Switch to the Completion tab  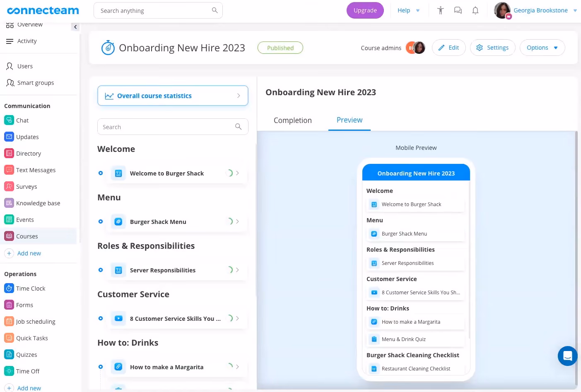(293, 120)
